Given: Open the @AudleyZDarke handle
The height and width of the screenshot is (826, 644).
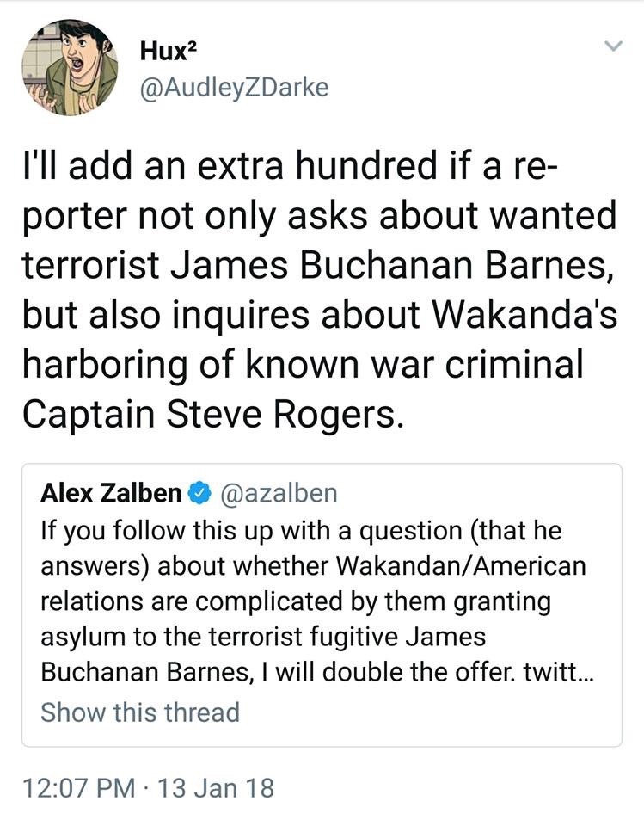Looking at the screenshot, I should (x=233, y=88).
